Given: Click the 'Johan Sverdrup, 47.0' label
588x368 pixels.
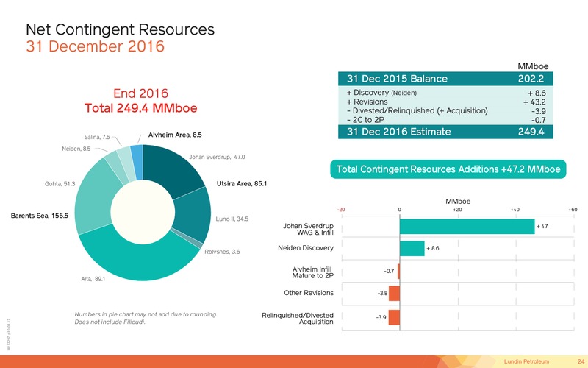Looking at the screenshot, I should tap(217, 157).
